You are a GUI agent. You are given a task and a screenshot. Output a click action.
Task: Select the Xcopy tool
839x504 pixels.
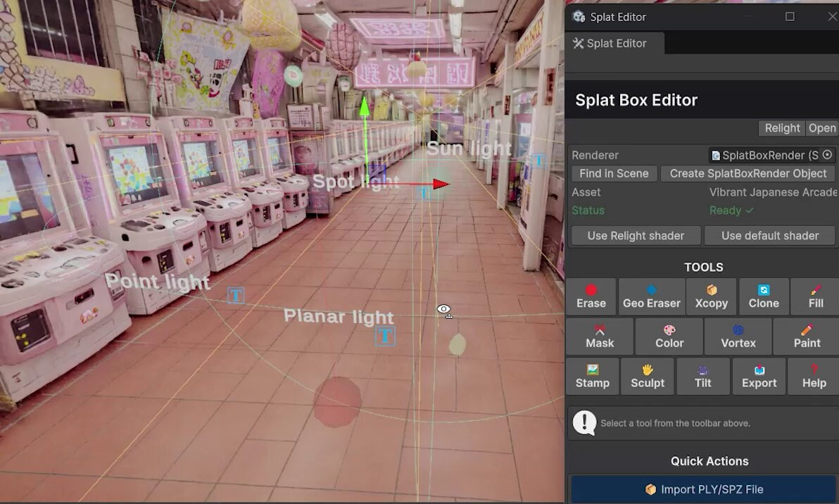711,296
